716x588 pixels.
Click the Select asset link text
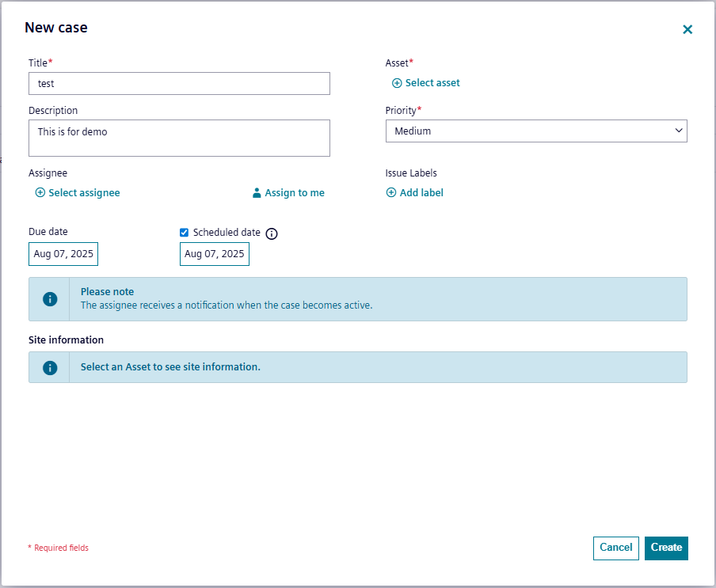[x=432, y=83]
